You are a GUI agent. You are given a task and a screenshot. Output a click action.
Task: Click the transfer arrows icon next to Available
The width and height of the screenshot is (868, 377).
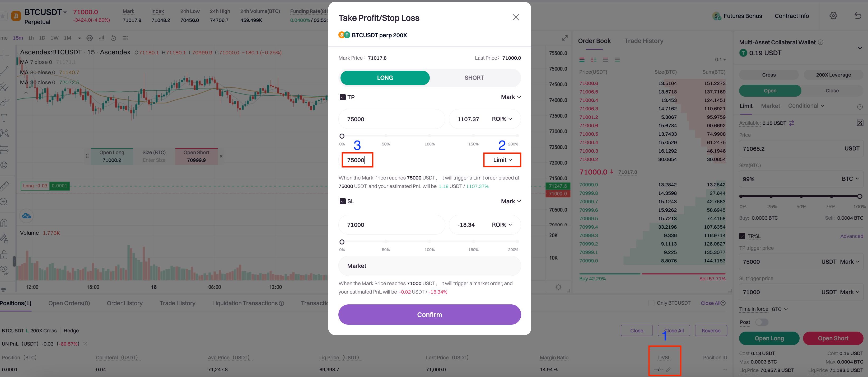click(791, 123)
